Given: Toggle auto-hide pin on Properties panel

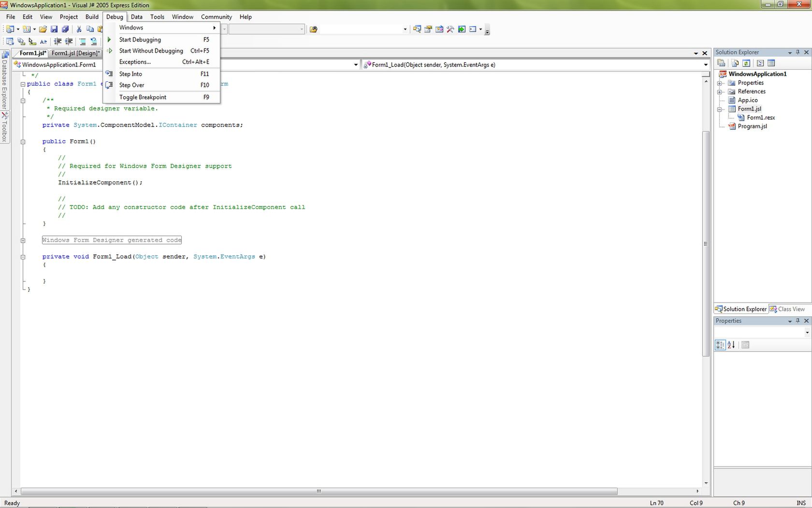Looking at the screenshot, I should (798, 321).
